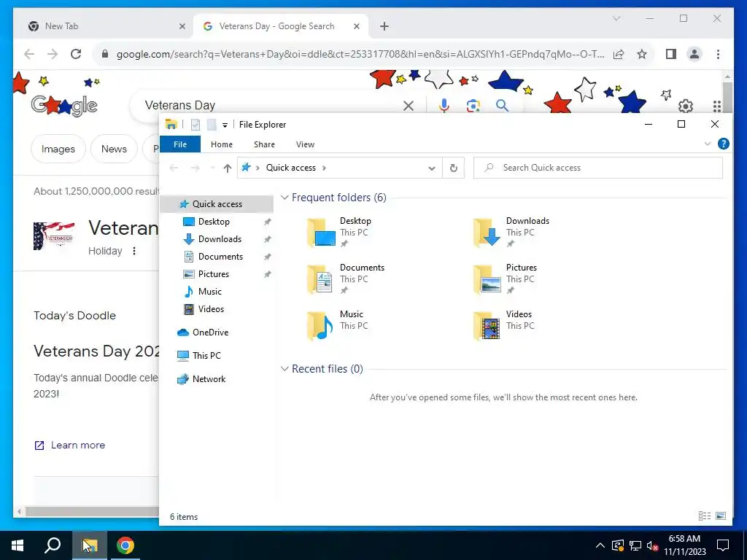This screenshot has width=747, height=560.
Task: Select Network in the navigation pane
Action: 209,379
